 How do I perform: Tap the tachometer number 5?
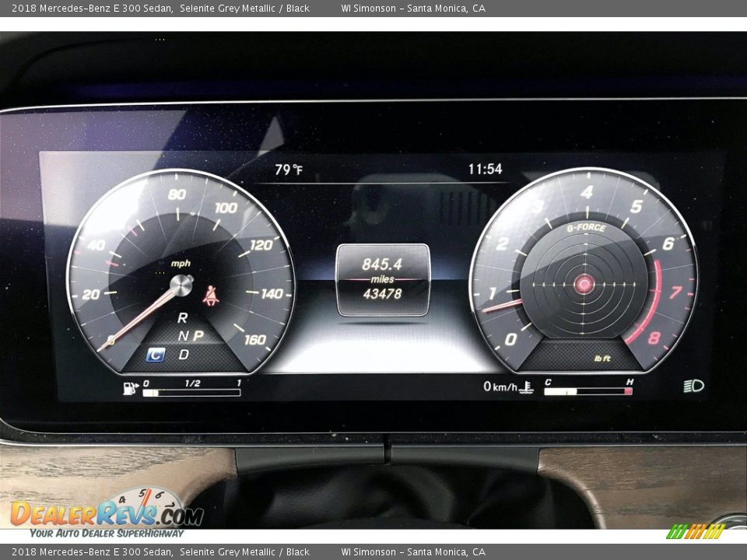click(637, 207)
